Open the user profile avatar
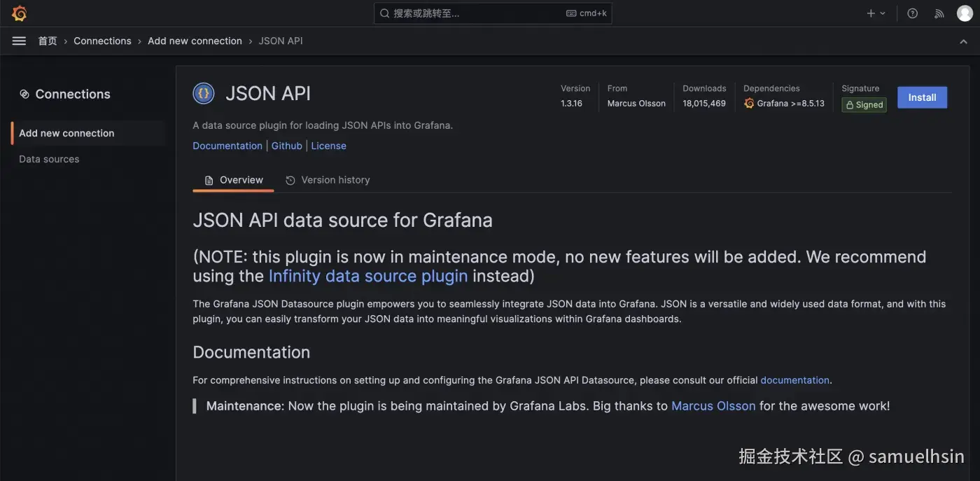Screen dimensions: 980x481 tap(965, 13)
